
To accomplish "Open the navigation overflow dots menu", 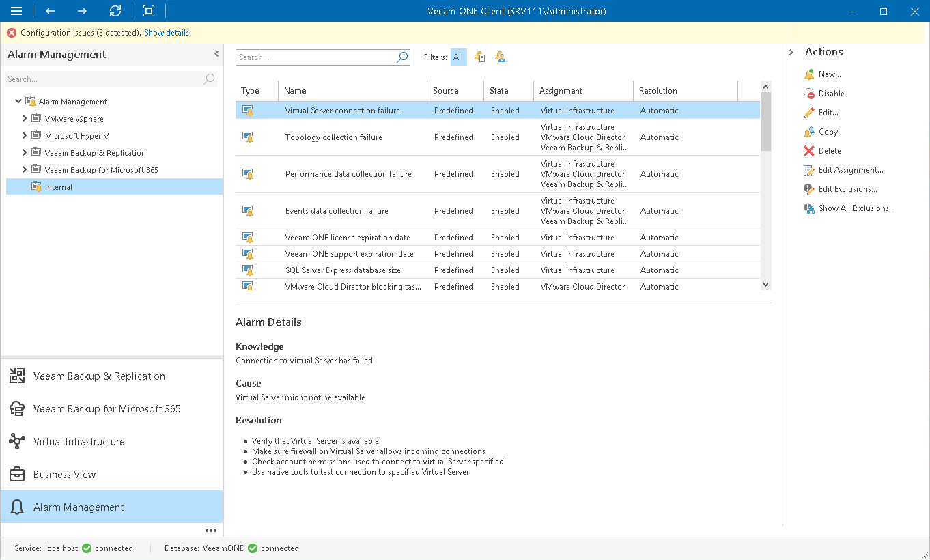I will pyautogui.click(x=210, y=531).
